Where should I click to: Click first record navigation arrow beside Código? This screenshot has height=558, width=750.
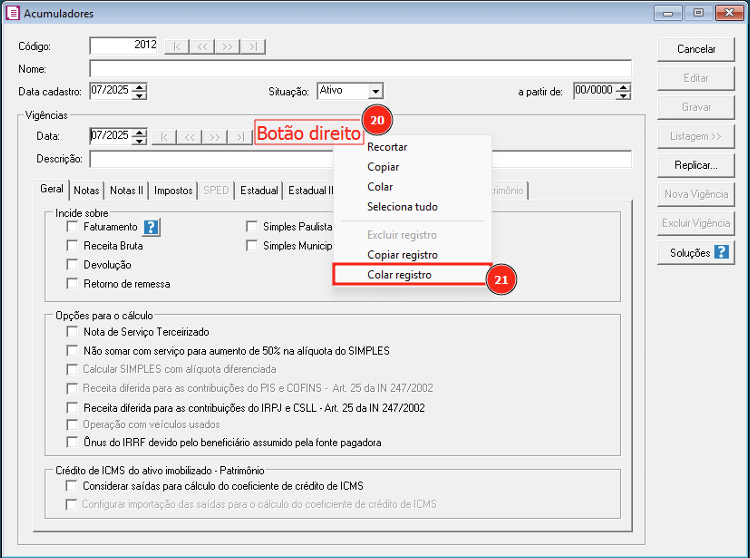click(176, 46)
